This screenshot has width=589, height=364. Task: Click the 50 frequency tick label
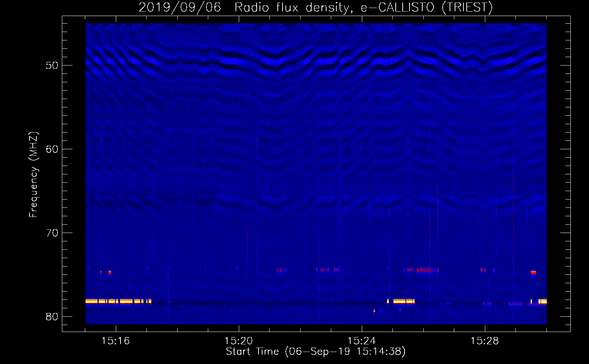pos(52,66)
